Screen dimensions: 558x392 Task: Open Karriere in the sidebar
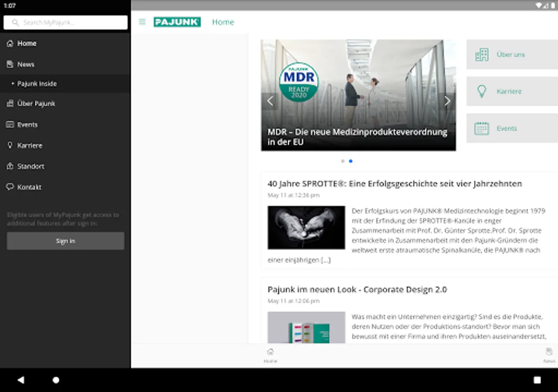pos(65,145)
